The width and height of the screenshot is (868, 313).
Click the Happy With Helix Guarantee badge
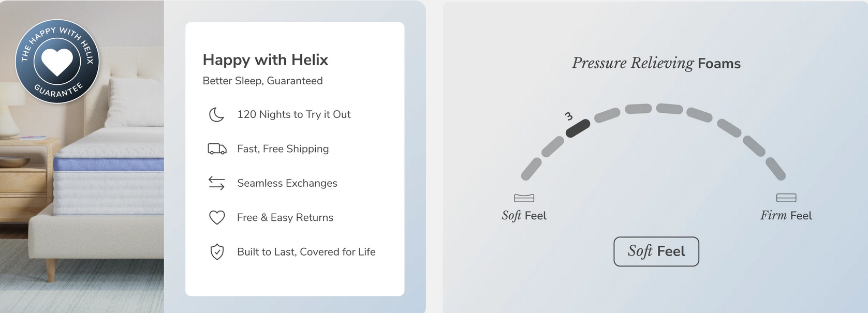[57, 62]
